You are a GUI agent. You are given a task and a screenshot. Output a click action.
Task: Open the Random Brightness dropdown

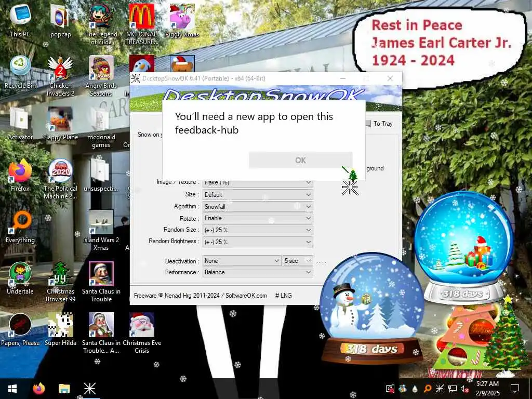click(258, 242)
